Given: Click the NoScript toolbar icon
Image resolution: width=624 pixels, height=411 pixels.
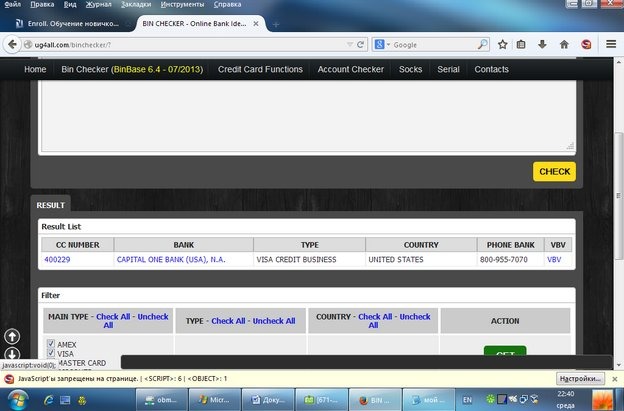Looking at the screenshot, I should pos(586,45).
